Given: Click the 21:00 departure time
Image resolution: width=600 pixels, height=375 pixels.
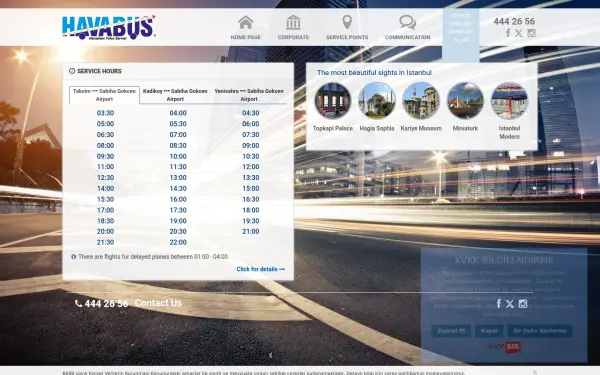Looking at the screenshot, I should [251, 232].
